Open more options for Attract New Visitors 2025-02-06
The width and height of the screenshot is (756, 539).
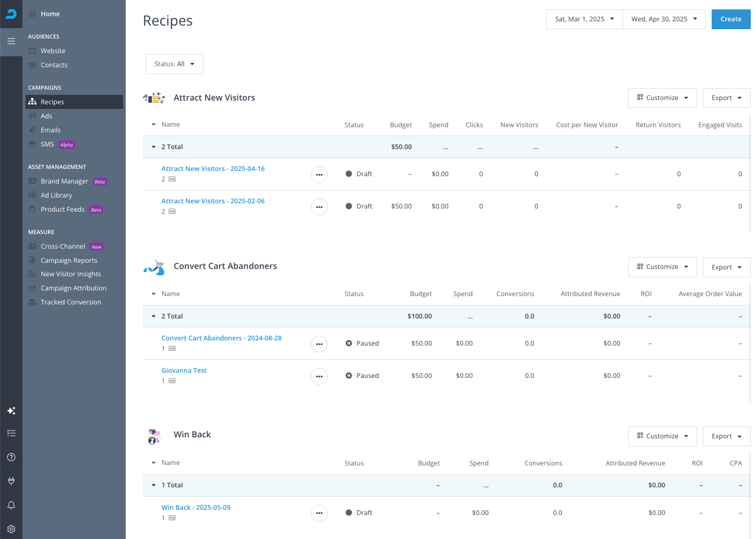pos(319,207)
